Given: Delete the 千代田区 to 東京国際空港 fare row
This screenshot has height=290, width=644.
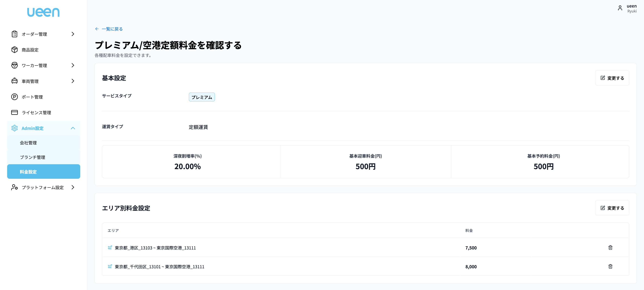Looking at the screenshot, I should [x=610, y=266].
